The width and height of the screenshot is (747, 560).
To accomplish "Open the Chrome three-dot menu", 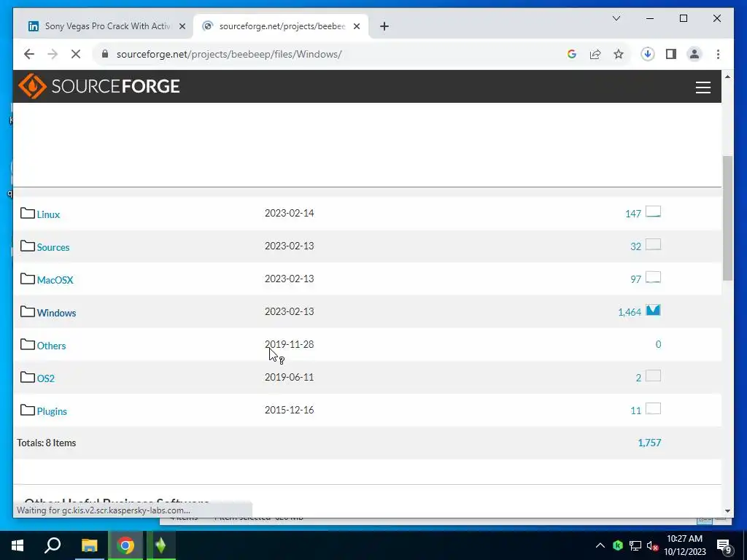I will click(x=718, y=54).
